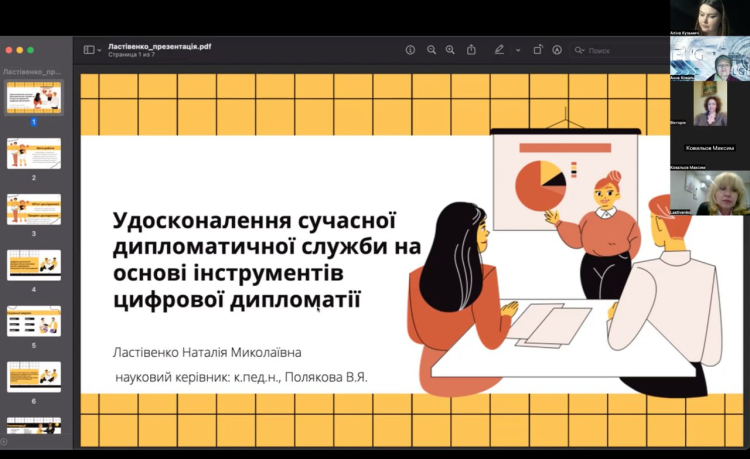Zoom in using the plus magnifier
Viewport: 750px width, 459px height.
[x=450, y=50]
